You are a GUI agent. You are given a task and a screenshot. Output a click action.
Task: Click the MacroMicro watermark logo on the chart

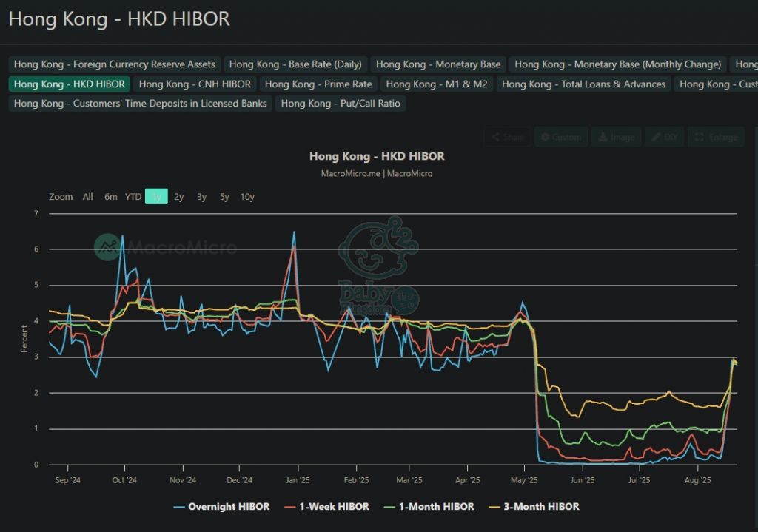click(x=166, y=247)
